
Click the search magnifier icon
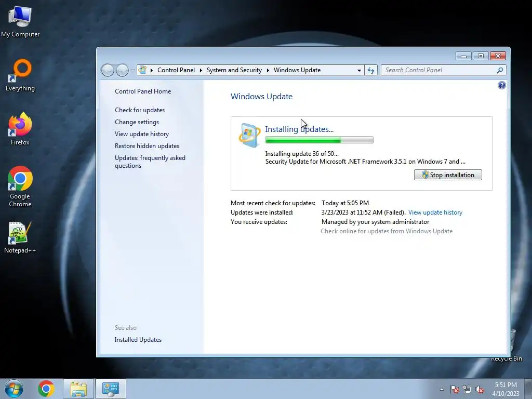[500, 70]
